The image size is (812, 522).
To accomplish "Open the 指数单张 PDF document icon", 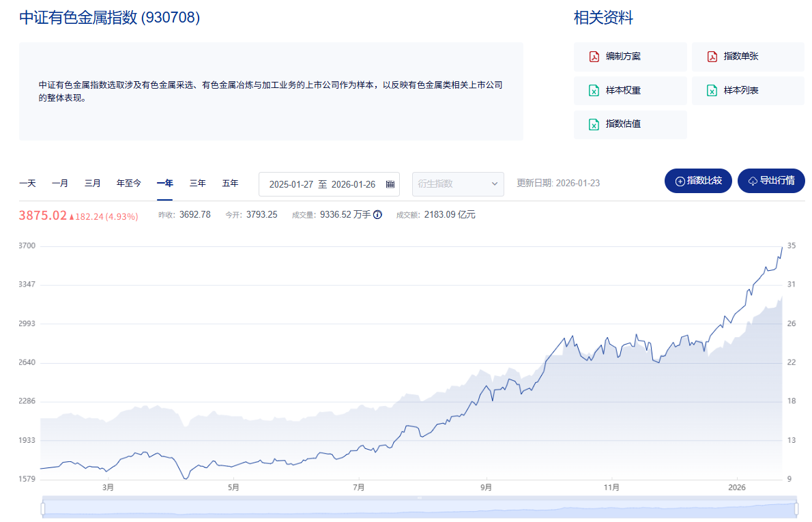I will click(x=712, y=57).
